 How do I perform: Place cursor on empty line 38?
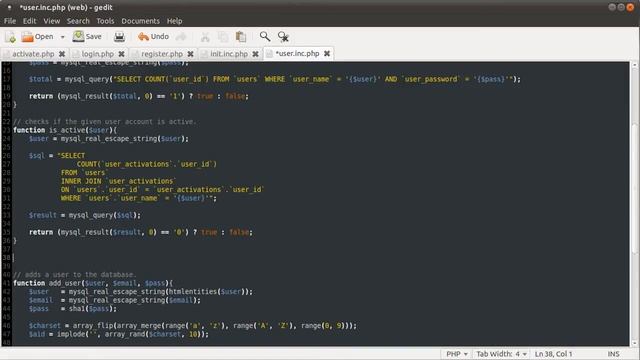click(320, 258)
